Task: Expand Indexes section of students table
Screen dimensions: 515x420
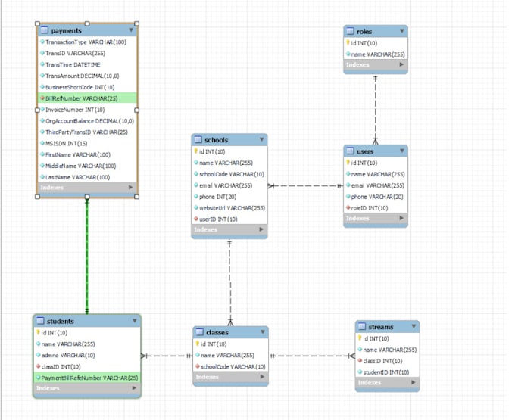Action: tap(134, 388)
